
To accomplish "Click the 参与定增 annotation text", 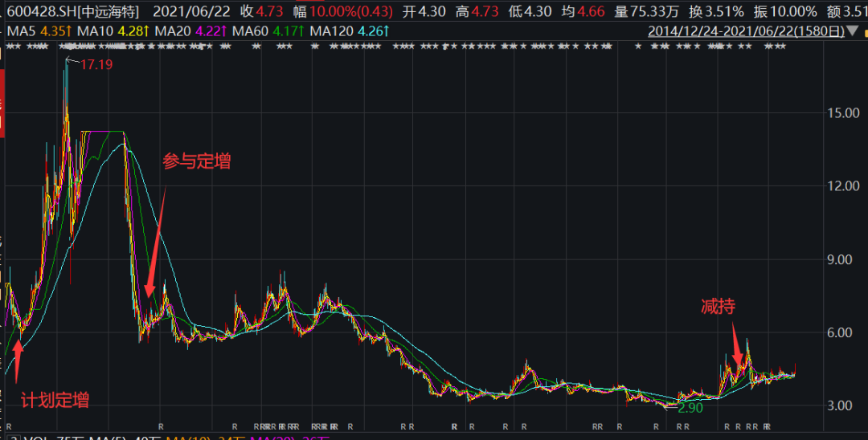I will [x=197, y=161].
